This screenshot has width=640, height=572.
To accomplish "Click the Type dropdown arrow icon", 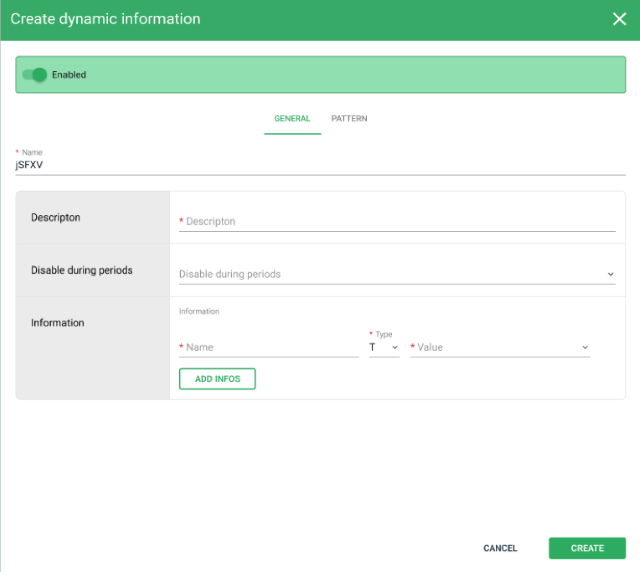I will click(x=395, y=348).
